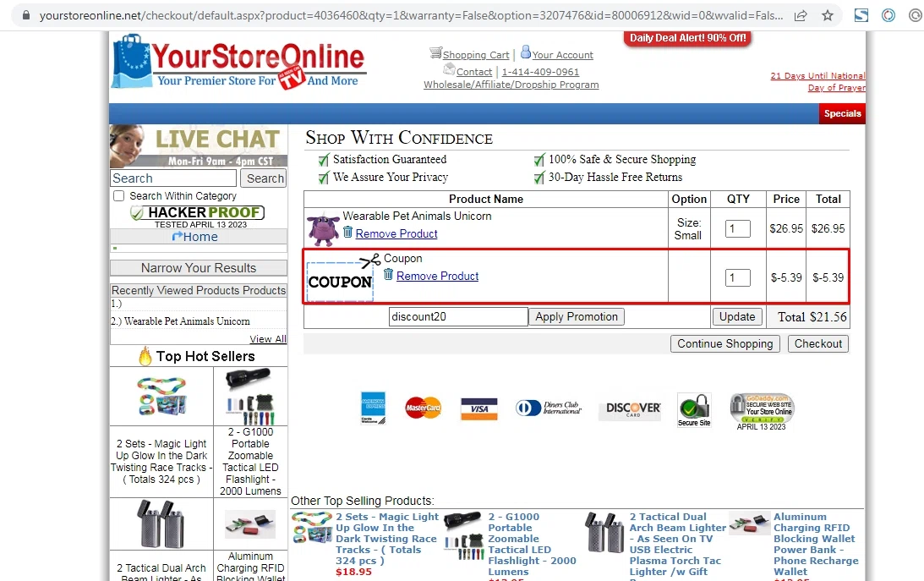Image resolution: width=924 pixels, height=581 pixels.
Task: Remove the Coupon from cart
Action: 437,277
